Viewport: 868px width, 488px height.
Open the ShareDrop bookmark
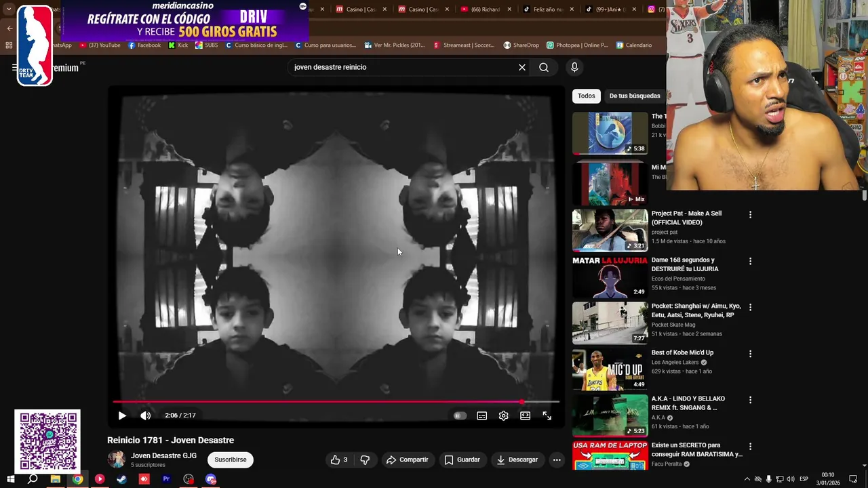pos(521,45)
